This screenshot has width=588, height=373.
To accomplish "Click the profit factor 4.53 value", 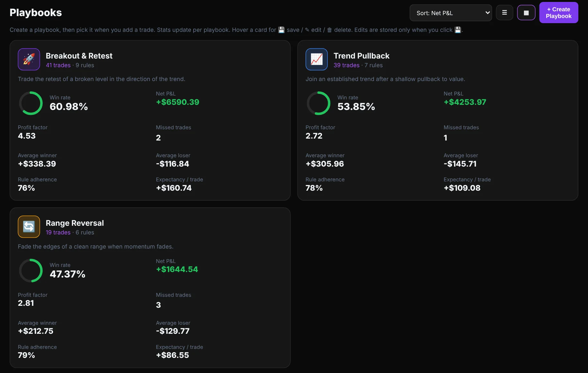I will pos(27,136).
